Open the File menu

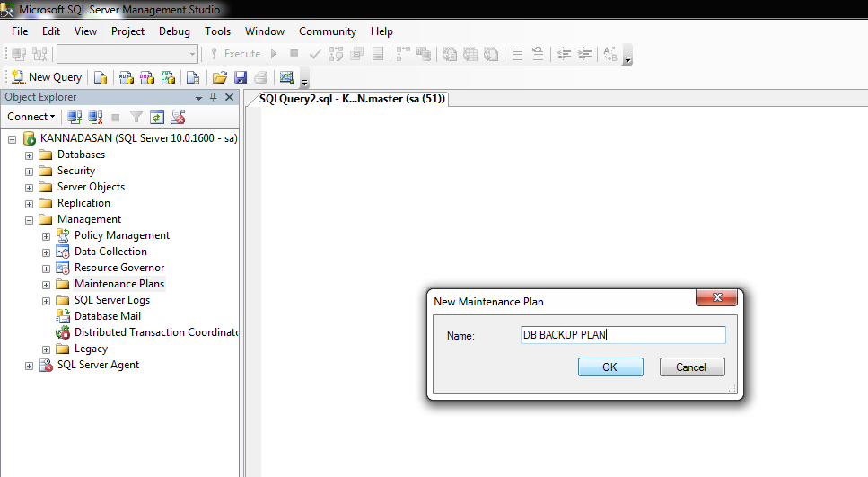20,31
